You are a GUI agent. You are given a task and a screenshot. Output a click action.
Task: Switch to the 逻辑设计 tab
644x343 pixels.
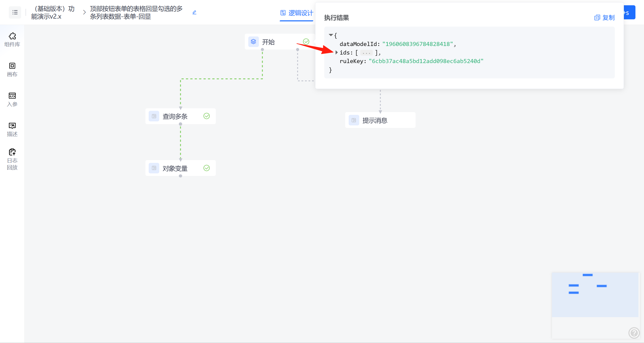coord(297,13)
